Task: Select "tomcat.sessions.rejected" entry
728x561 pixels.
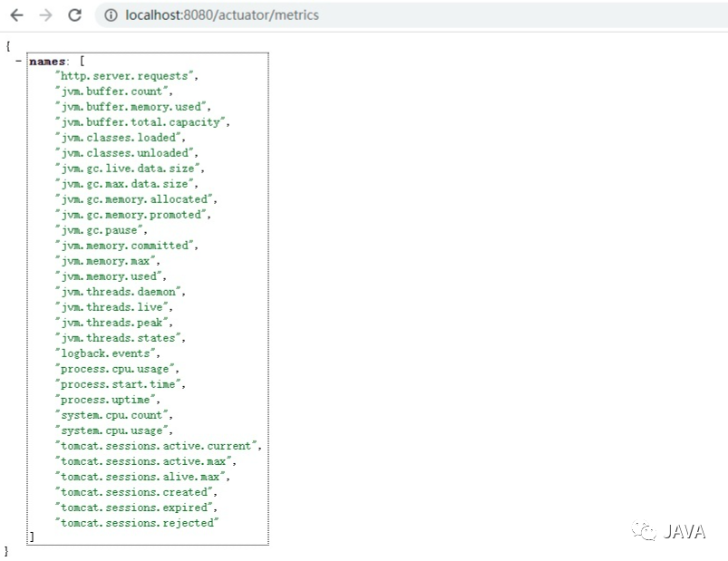Action: click(x=137, y=523)
